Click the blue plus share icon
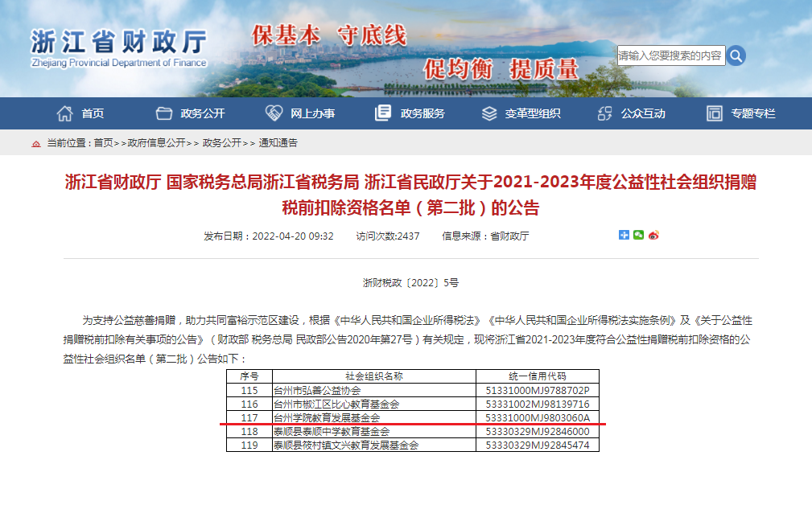This screenshot has height=505, width=812. pos(624,235)
